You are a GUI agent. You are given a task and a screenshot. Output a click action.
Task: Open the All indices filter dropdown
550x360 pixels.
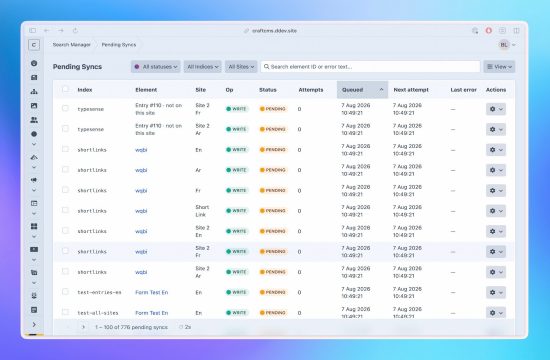click(202, 67)
